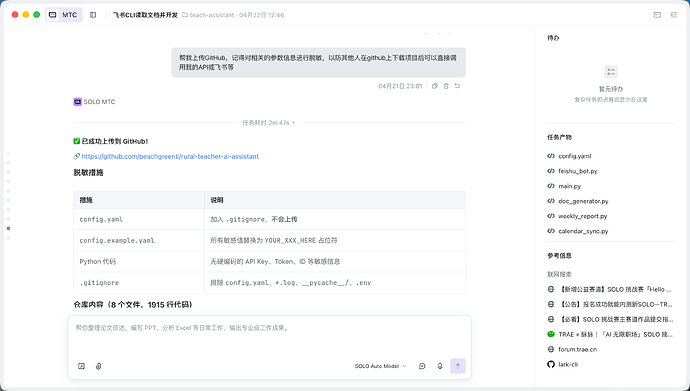Jump to the highlighted dark message marker dot
Viewport: 690px width, 391px height.
pyautogui.click(x=8, y=228)
